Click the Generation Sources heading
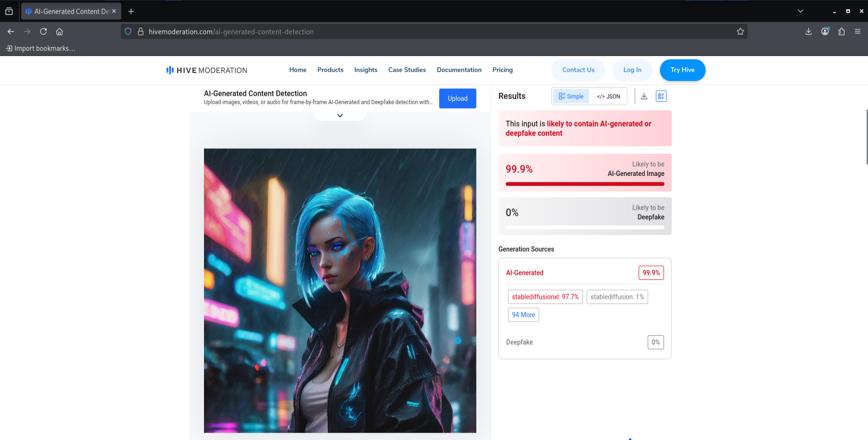868x440 pixels. [x=526, y=249]
